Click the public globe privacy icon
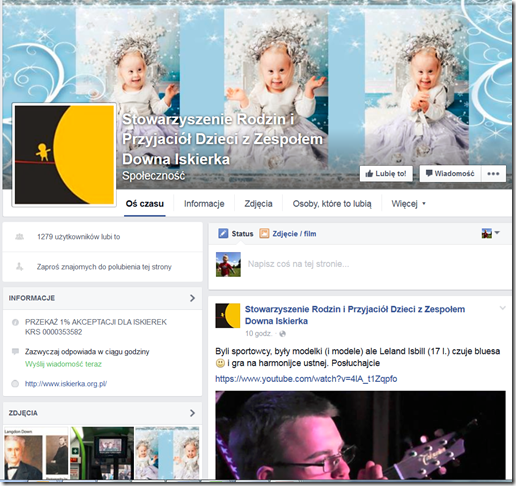 pos(282,333)
